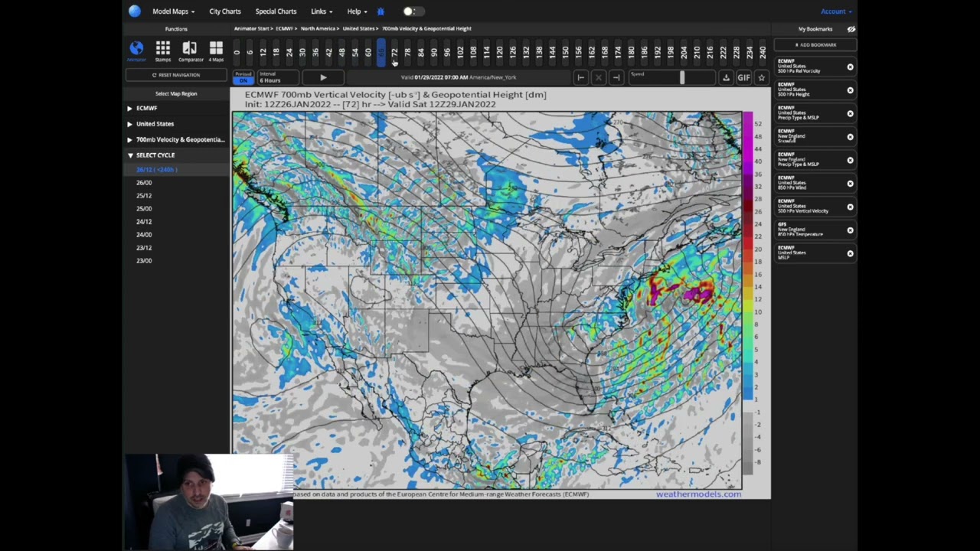Screen dimensions: 980x551
Task: Select model cycle 23/12
Action: point(144,248)
